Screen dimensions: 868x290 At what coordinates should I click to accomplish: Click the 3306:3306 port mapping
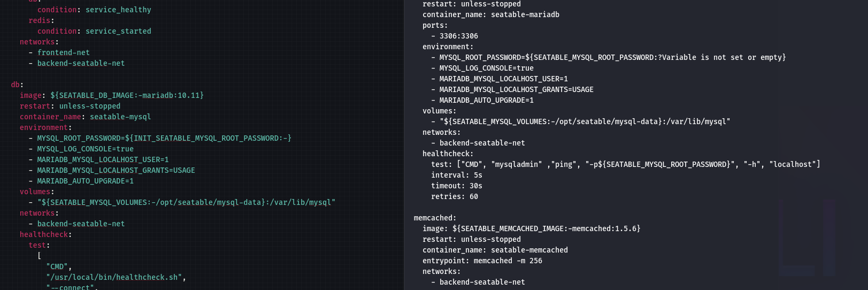coord(458,36)
